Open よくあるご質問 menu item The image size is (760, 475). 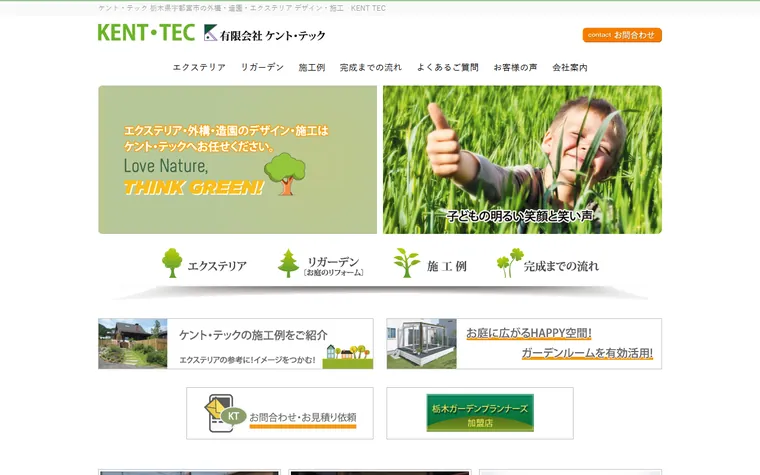coord(448,67)
